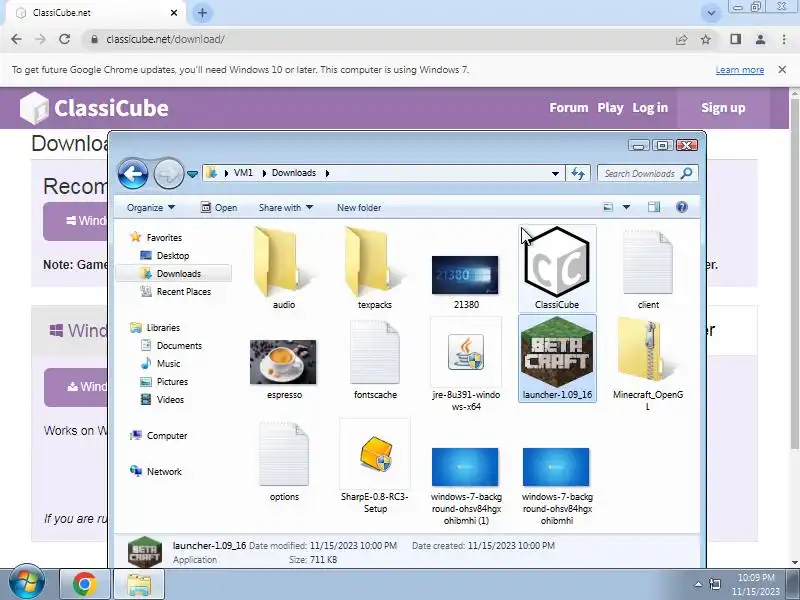This screenshot has height=600, width=800.
Task: Dismiss the Chrome update notice
Action: click(x=782, y=69)
